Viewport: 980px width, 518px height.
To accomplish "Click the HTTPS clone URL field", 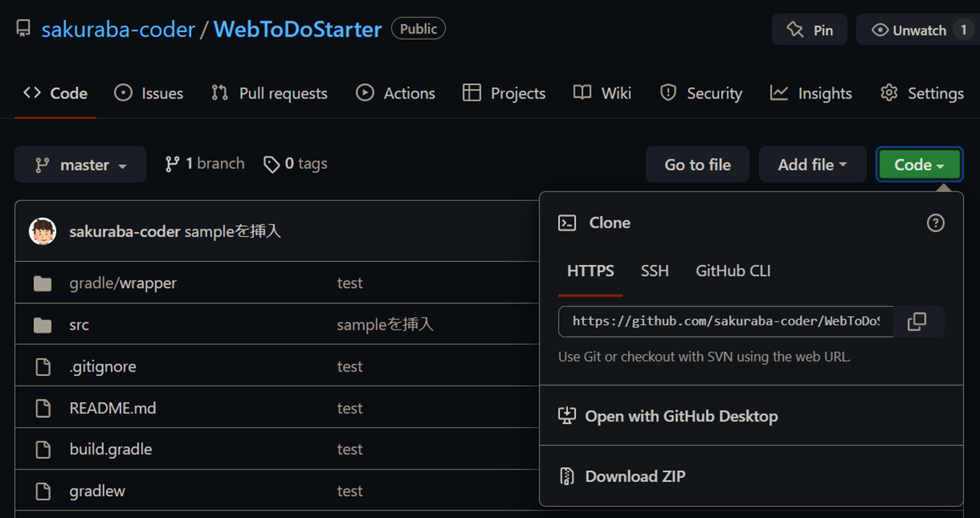I will pos(725,322).
